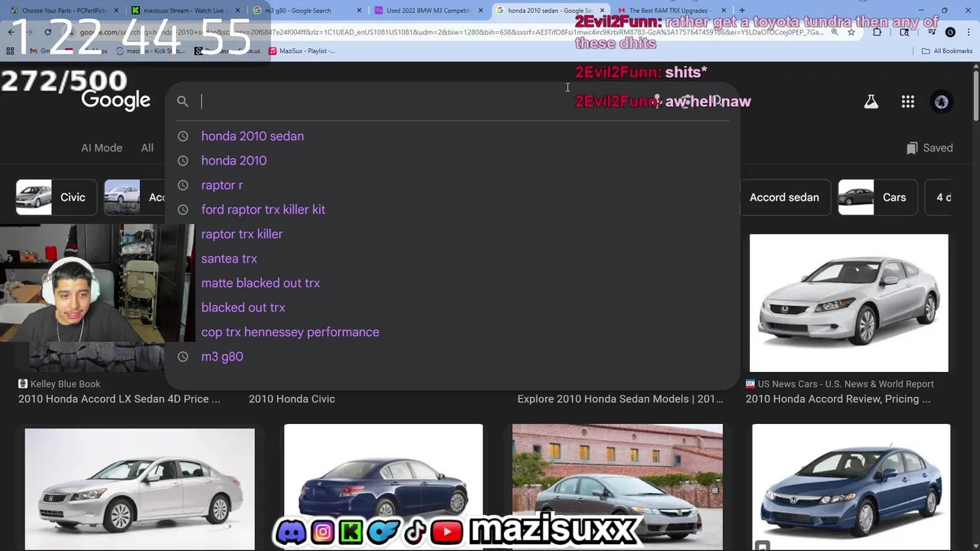Open the browser extensions puzzle icon
The width and height of the screenshot is (980, 551).
tap(877, 32)
